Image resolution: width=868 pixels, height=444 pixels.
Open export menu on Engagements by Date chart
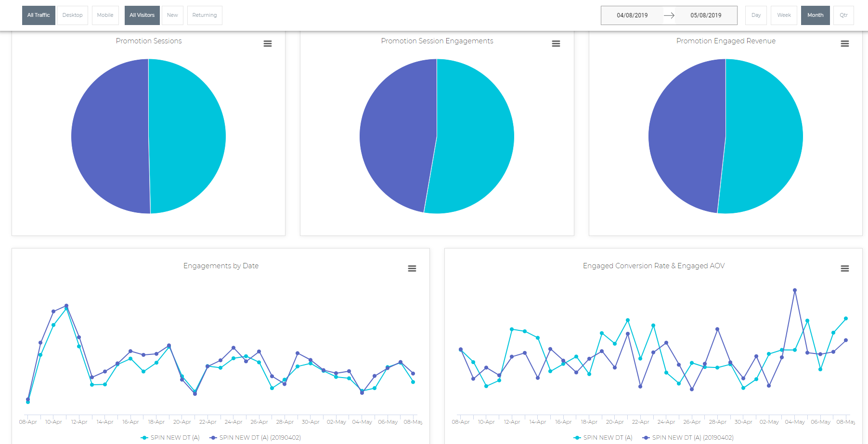412,268
